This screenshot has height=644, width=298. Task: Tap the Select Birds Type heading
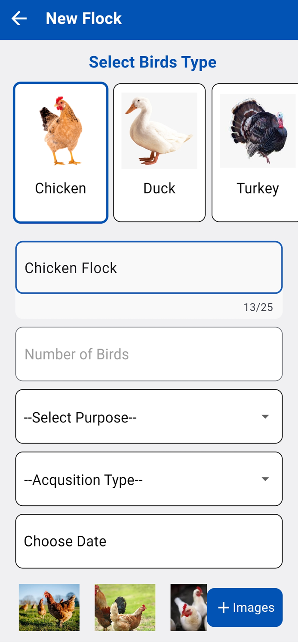click(152, 62)
